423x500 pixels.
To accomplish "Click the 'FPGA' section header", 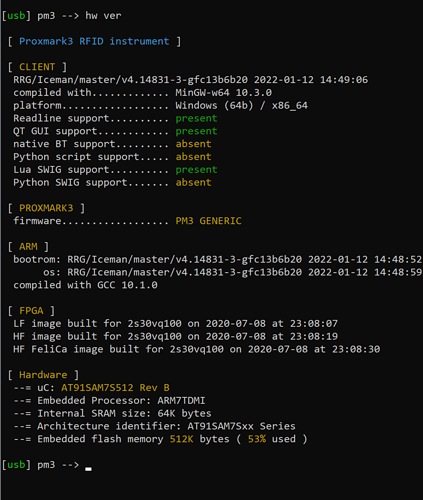I will click(31, 311).
